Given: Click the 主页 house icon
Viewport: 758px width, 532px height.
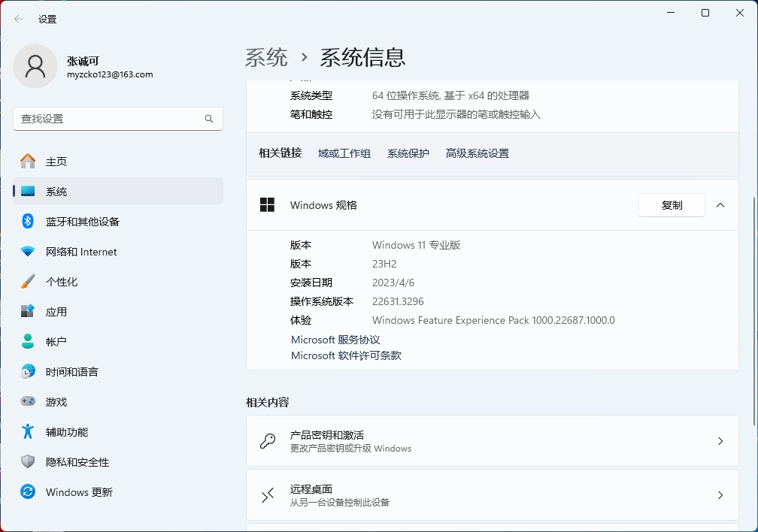Looking at the screenshot, I should click(x=28, y=161).
